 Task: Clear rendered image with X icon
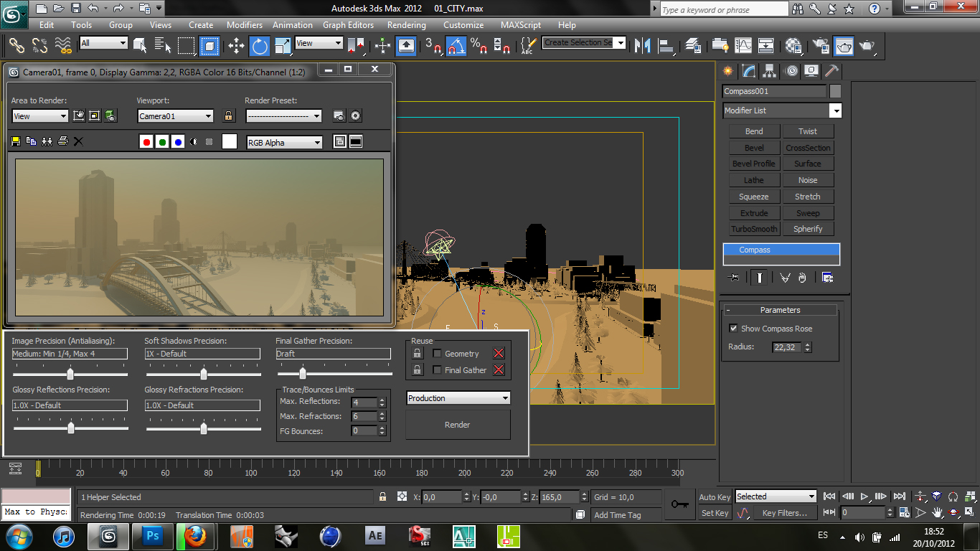(78, 141)
